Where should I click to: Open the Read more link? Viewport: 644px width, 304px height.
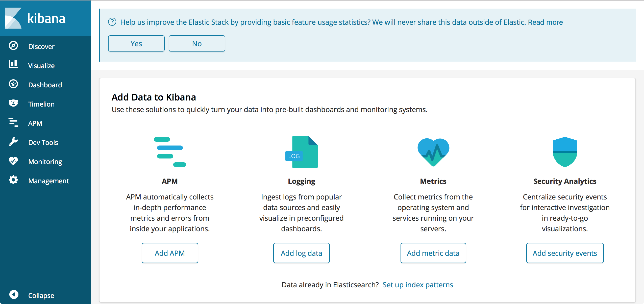(x=546, y=22)
